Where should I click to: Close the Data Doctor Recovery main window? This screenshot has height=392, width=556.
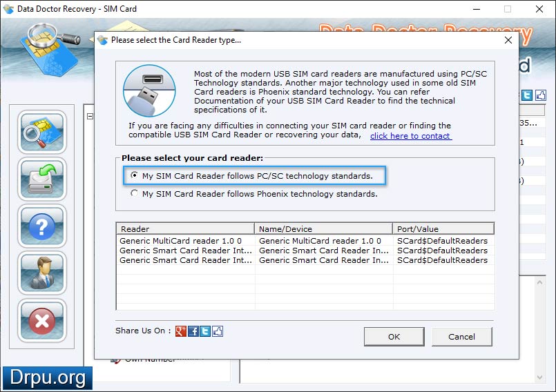(539, 9)
